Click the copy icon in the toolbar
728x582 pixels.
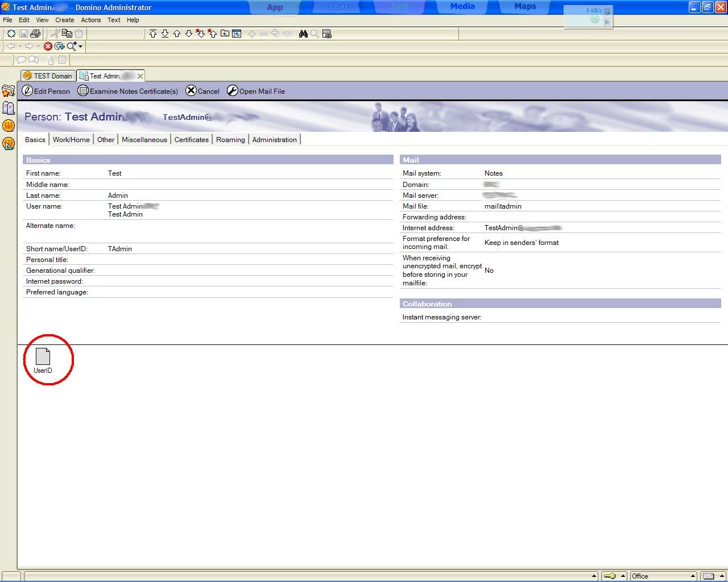pyautogui.click(x=67, y=34)
